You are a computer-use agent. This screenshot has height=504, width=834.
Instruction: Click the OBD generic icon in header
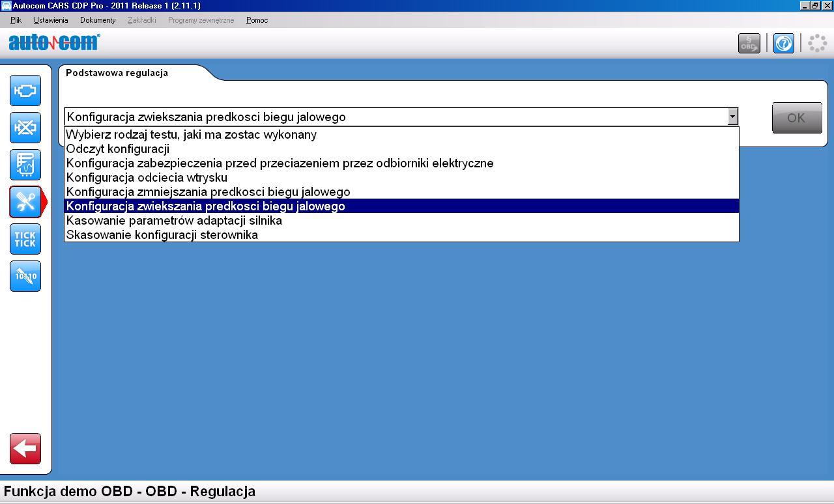749,44
